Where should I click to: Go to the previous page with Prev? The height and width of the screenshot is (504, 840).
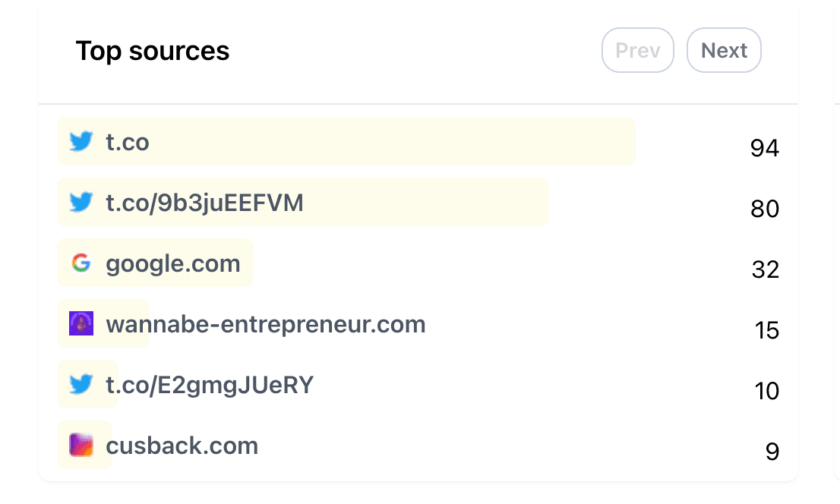coord(637,50)
